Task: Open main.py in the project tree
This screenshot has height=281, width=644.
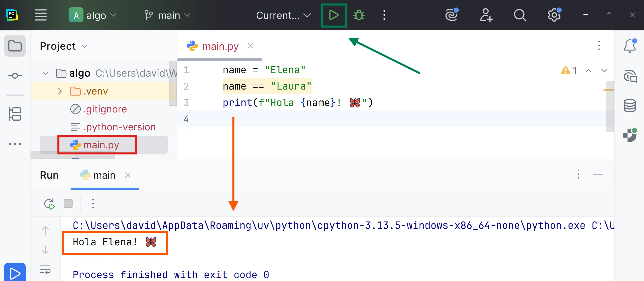Action: pos(101,145)
